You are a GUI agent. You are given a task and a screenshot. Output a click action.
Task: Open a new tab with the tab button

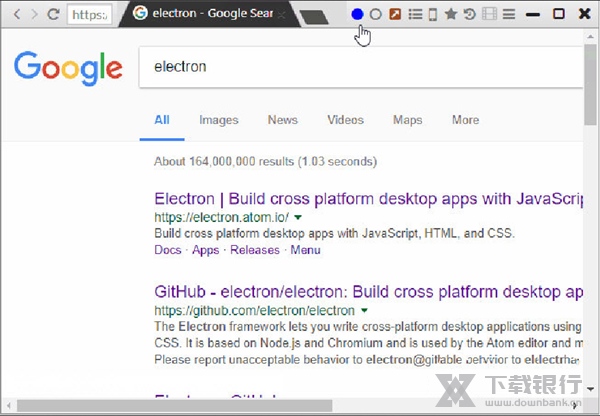(x=314, y=16)
